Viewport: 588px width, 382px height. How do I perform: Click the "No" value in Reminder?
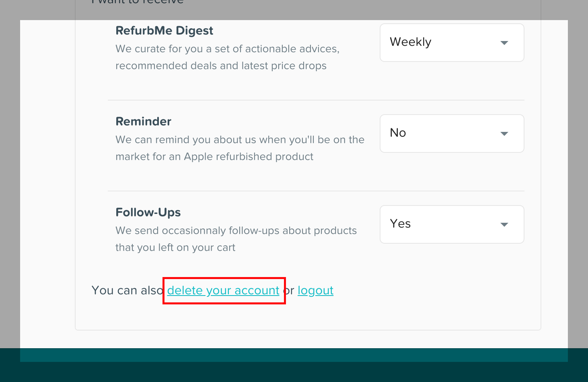(398, 133)
